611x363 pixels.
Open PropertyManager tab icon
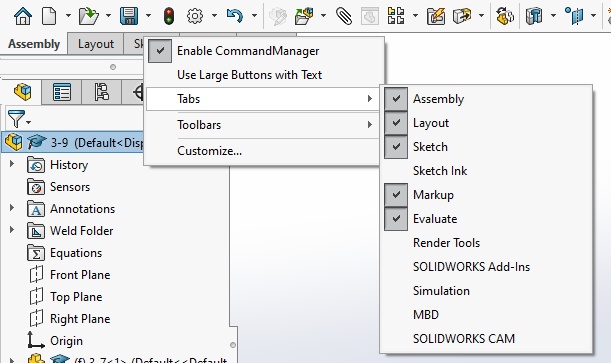pyautogui.click(x=62, y=92)
